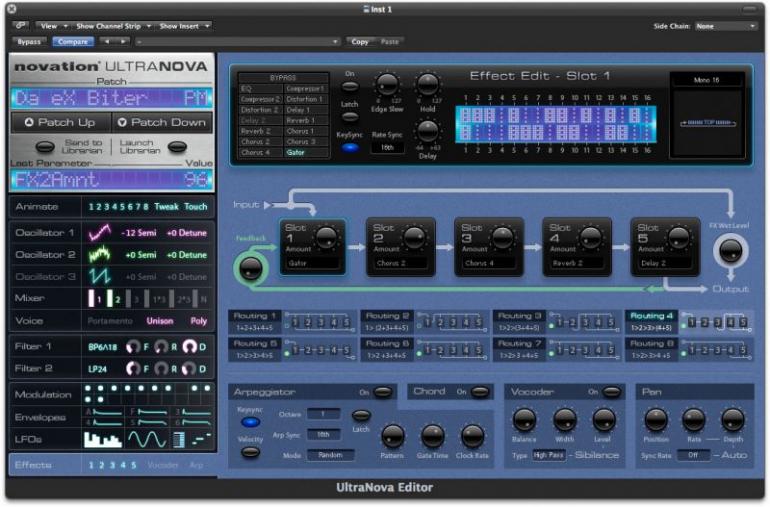Screen dimensions: 770x507
Task: Select Reverb 1 in the effect list
Action: click(305, 120)
